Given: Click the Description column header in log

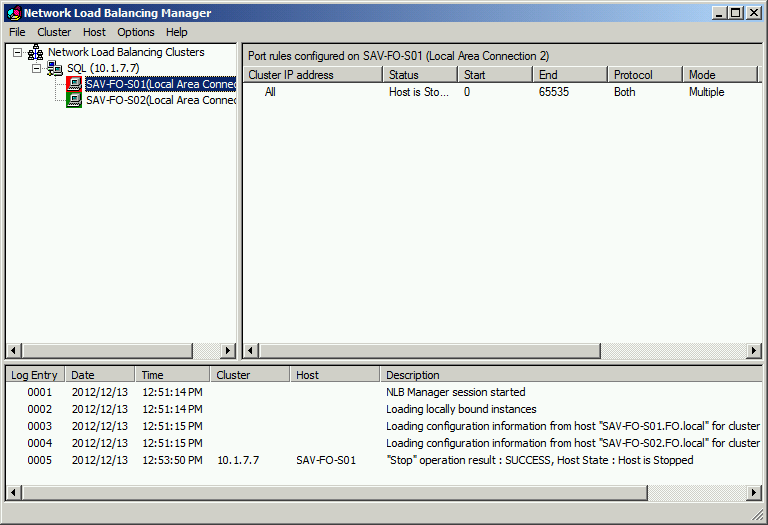Looking at the screenshot, I should [x=571, y=375].
